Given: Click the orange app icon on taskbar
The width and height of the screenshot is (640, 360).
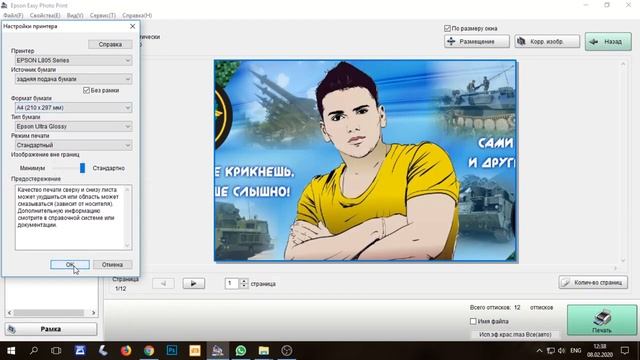Looking at the screenshot, I should click(x=195, y=350).
